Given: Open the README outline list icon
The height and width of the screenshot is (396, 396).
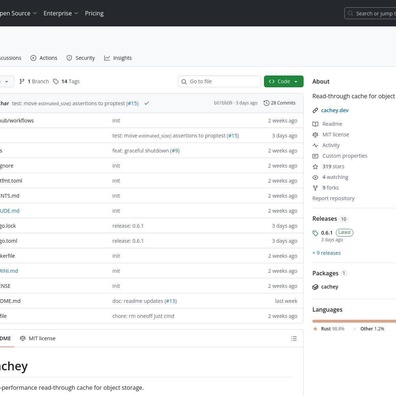Looking at the screenshot, I should 294,339.
